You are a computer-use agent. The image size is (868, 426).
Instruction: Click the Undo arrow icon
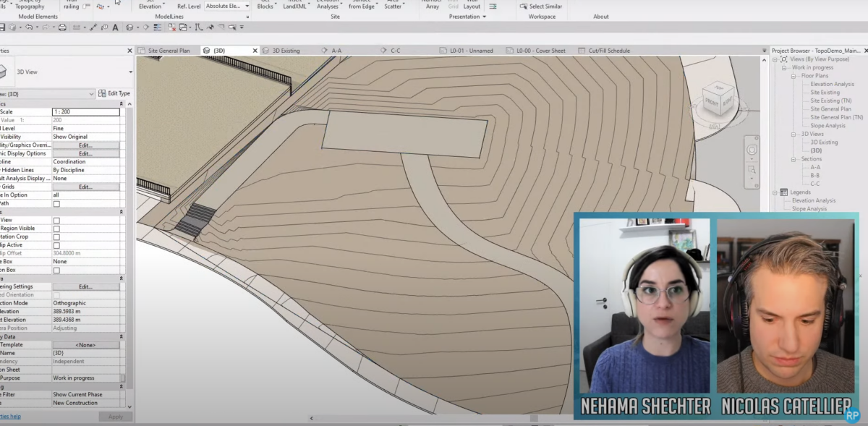pos(29,27)
